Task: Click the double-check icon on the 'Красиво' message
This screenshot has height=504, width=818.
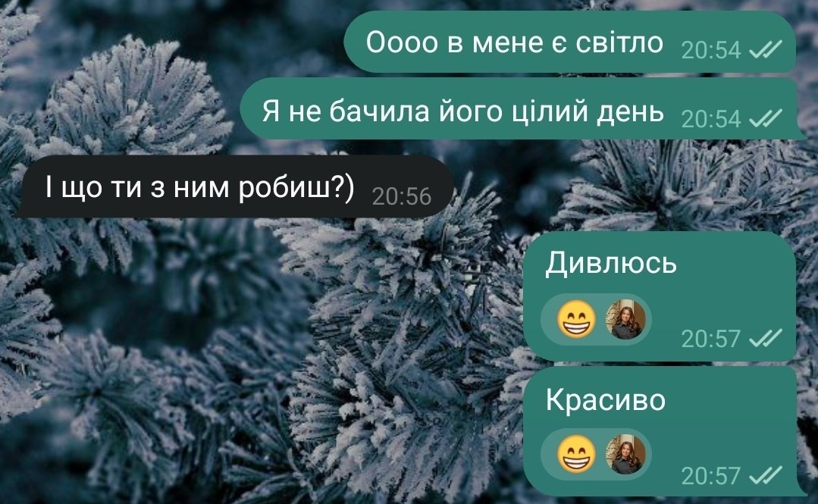Action: click(765, 475)
